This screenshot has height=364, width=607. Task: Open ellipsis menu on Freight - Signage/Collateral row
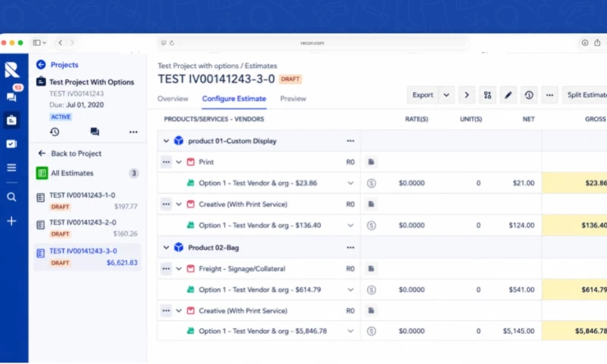coord(166,268)
